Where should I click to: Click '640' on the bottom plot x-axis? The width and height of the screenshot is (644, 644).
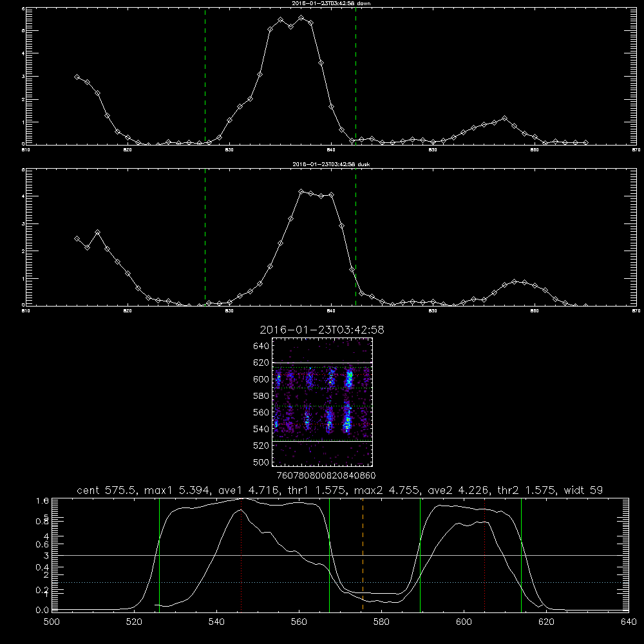click(629, 622)
